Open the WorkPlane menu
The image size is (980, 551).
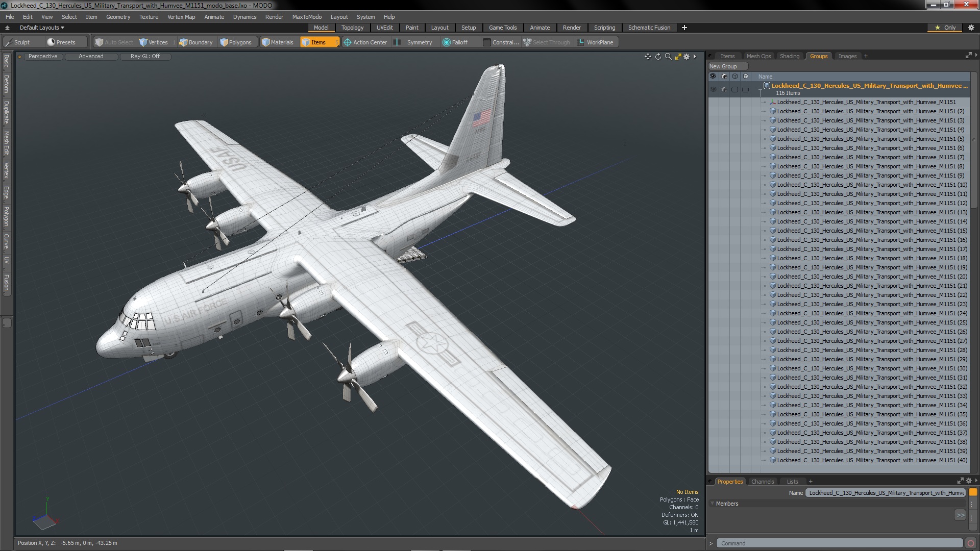(x=596, y=42)
